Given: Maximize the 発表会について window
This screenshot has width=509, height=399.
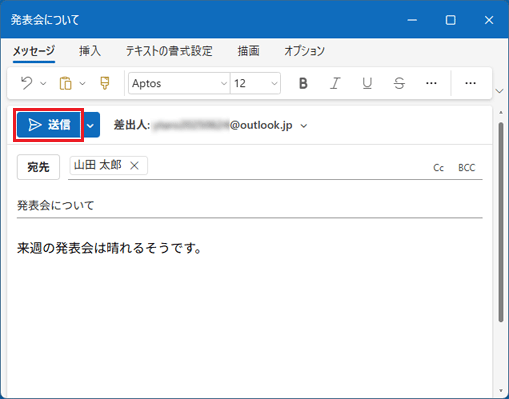Looking at the screenshot, I should [x=451, y=20].
